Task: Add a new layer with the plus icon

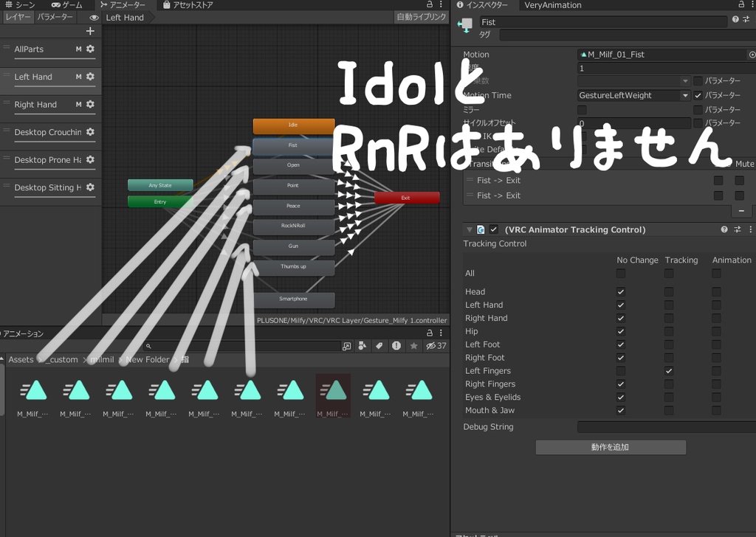Action: point(90,31)
